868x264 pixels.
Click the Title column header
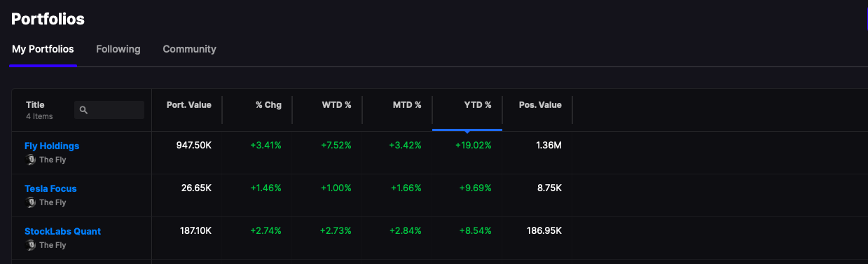[35, 105]
